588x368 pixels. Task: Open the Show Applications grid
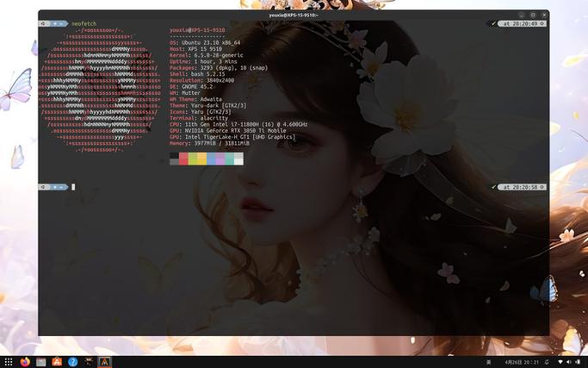[x=9, y=362]
